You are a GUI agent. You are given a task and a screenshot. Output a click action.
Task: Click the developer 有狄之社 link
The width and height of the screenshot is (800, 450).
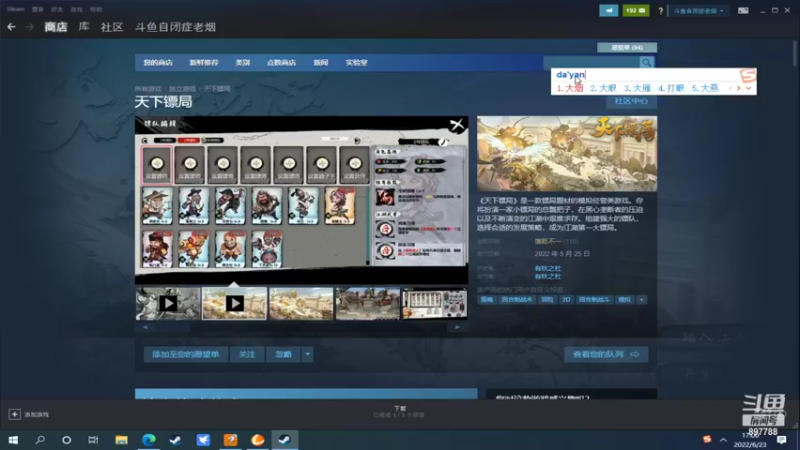(547, 268)
